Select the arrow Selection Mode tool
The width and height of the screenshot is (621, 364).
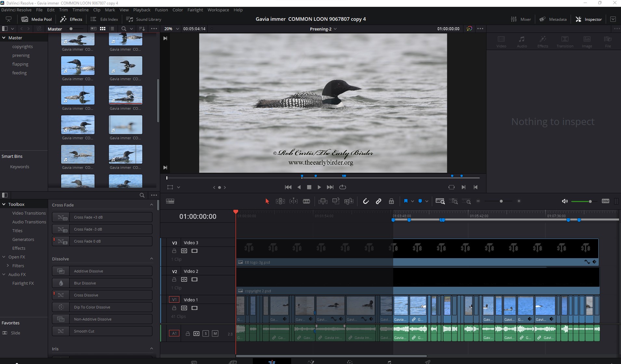click(267, 201)
